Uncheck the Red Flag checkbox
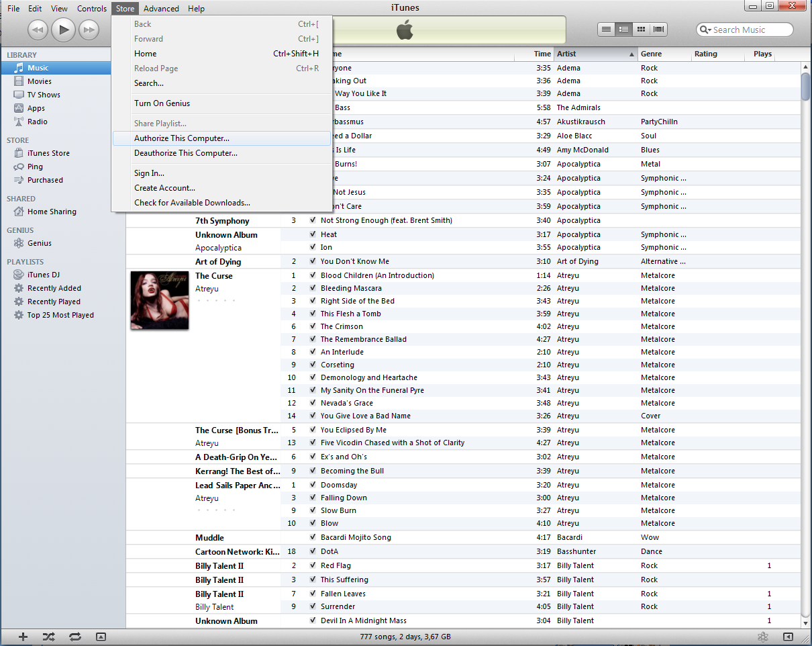This screenshot has width=812, height=646. tap(313, 565)
